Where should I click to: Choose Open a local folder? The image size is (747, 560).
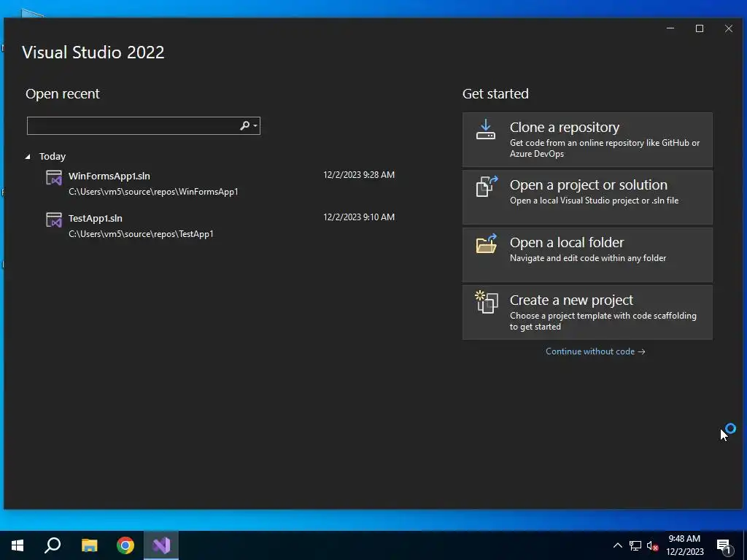(x=587, y=254)
